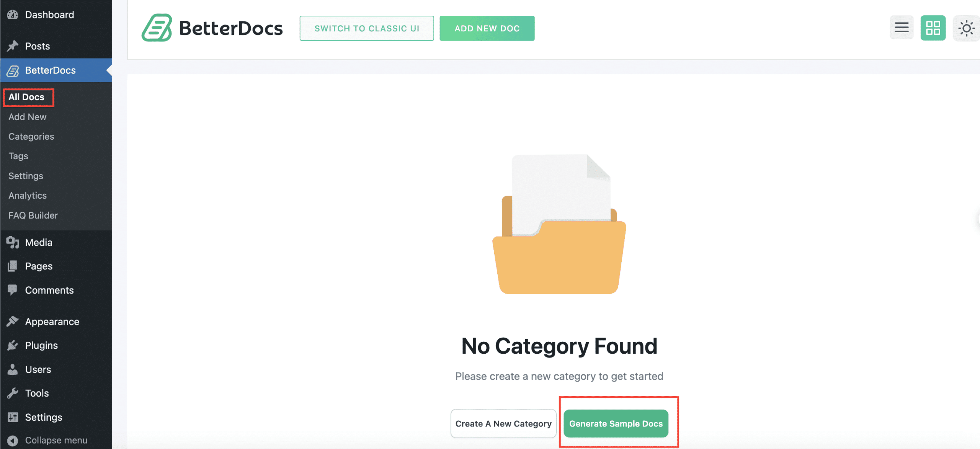Click Create A New Category
The width and height of the screenshot is (980, 449).
click(x=503, y=423)
